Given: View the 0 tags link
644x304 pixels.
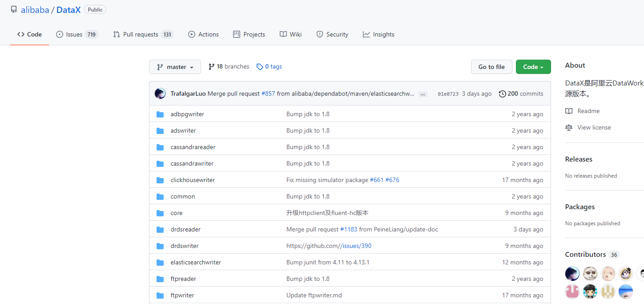Looking at the screenshot, I should click(269, 67).
